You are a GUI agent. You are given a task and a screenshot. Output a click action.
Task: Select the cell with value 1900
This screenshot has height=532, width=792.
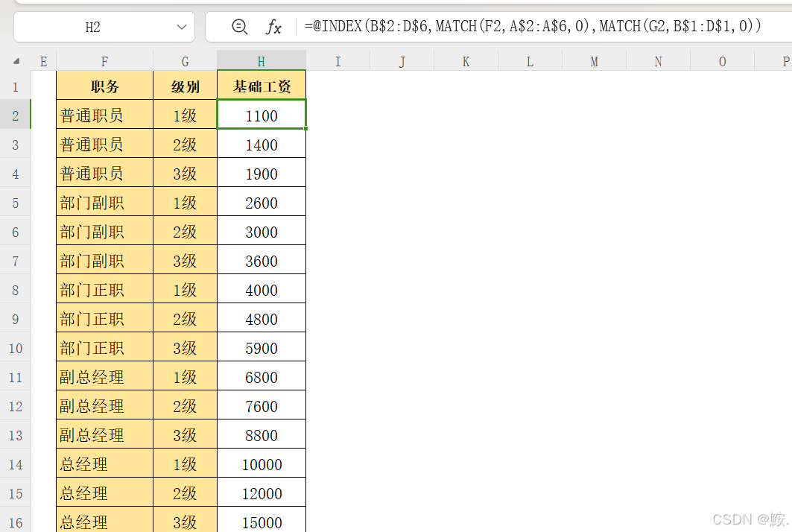point(262,173)
